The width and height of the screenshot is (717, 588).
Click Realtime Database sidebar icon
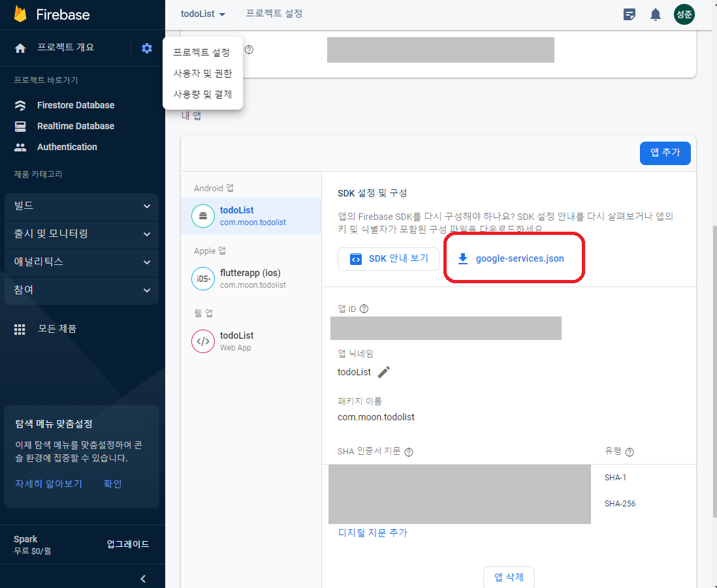(20, 126)
